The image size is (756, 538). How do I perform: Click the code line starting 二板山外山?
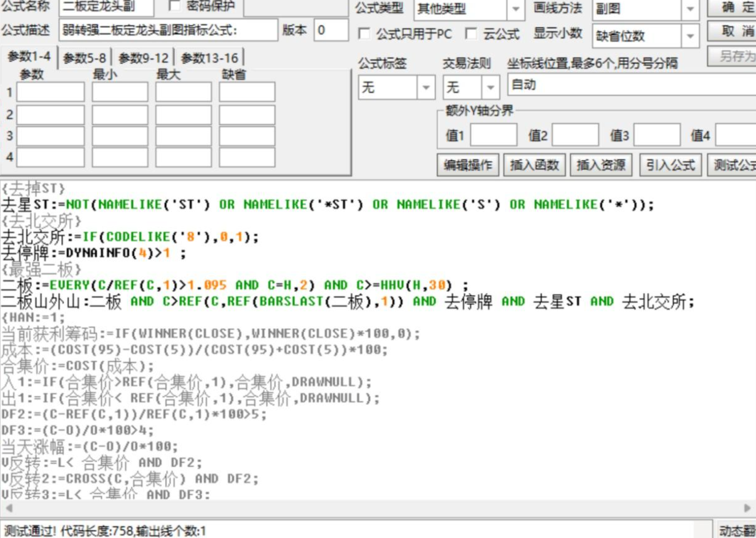tap(348, 302)
